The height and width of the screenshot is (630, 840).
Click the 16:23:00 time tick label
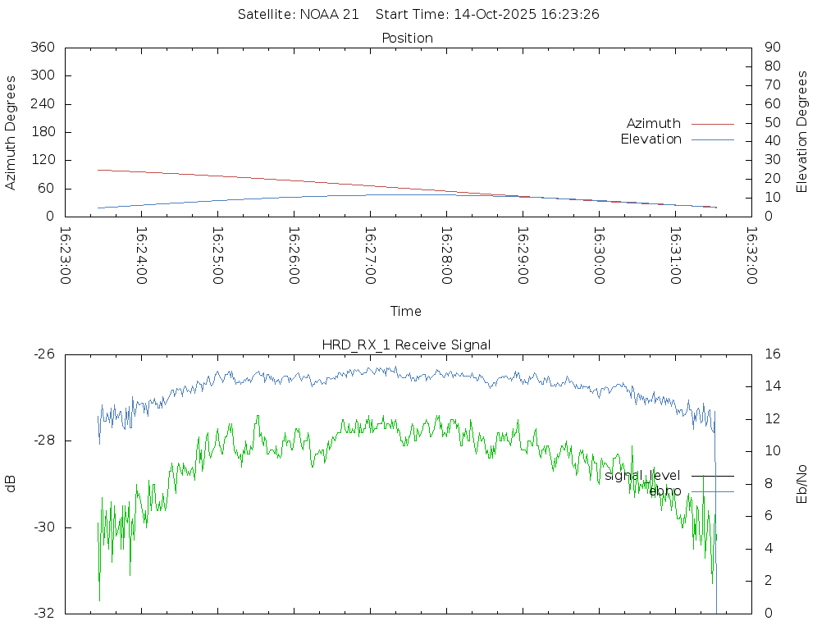click(x=66, y=256)
